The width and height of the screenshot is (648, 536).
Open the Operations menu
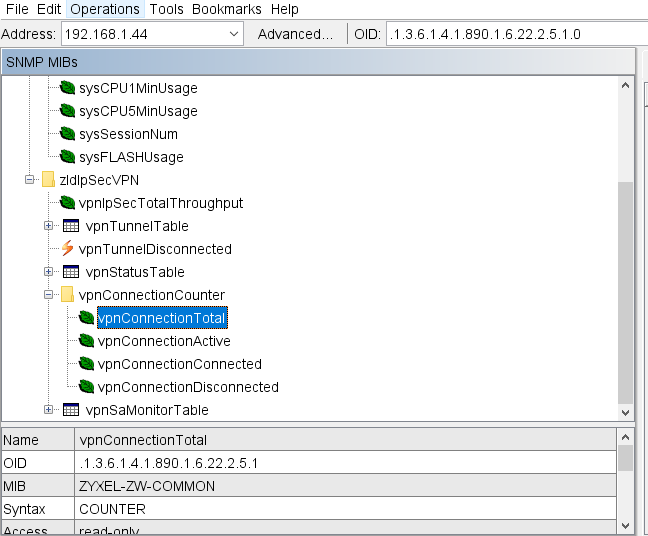(x=105, y=9)
